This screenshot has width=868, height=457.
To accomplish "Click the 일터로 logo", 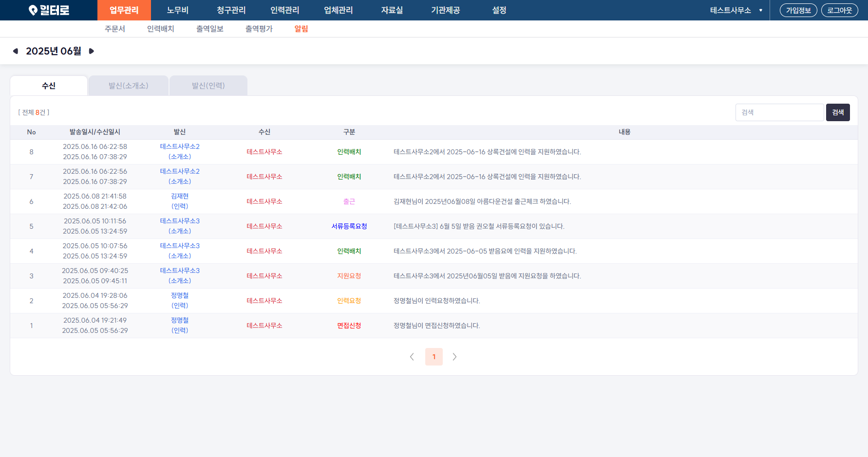I will coord(49,10).
